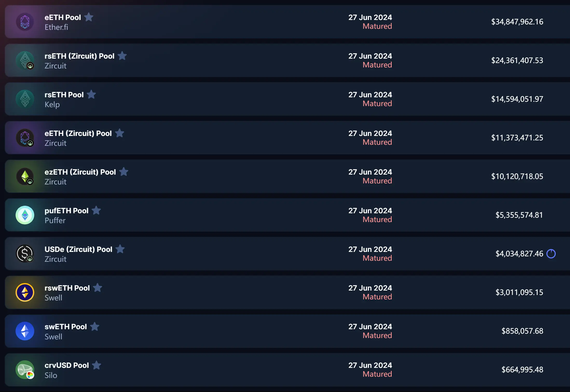Click the rswETH Pool token icon

click(x=25, y=292)
